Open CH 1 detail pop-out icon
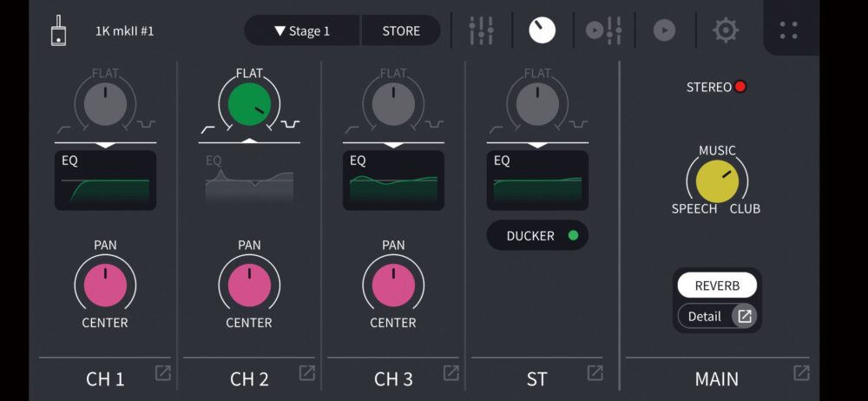This screenshot has width=868, height=401. pos(163,373)
